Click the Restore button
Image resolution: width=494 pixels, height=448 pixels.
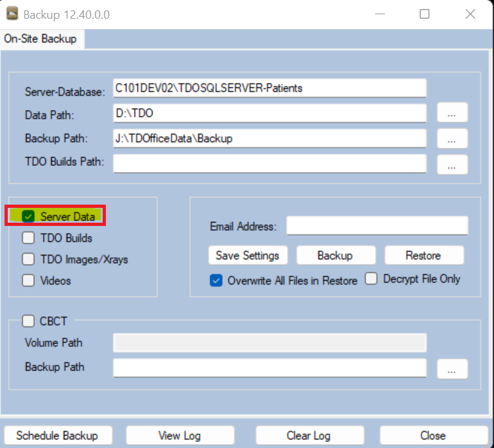(424, 255)
